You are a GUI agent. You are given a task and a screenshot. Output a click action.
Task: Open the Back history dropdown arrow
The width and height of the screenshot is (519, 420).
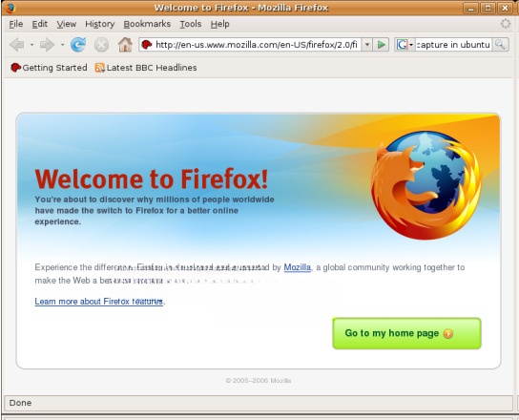pos(31,44)
